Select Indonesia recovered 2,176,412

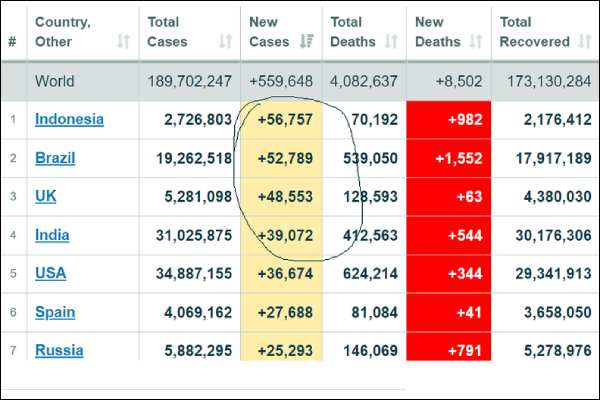point(558,120)
